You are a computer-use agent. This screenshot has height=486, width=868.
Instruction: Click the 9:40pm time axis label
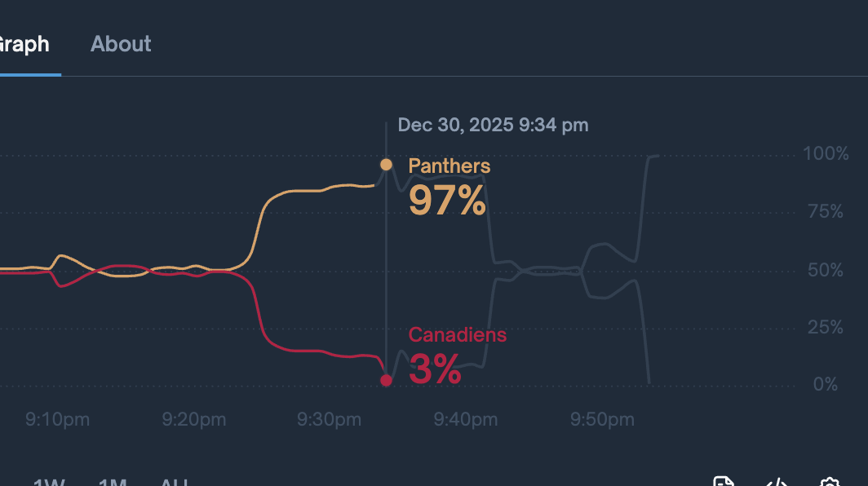466,420
